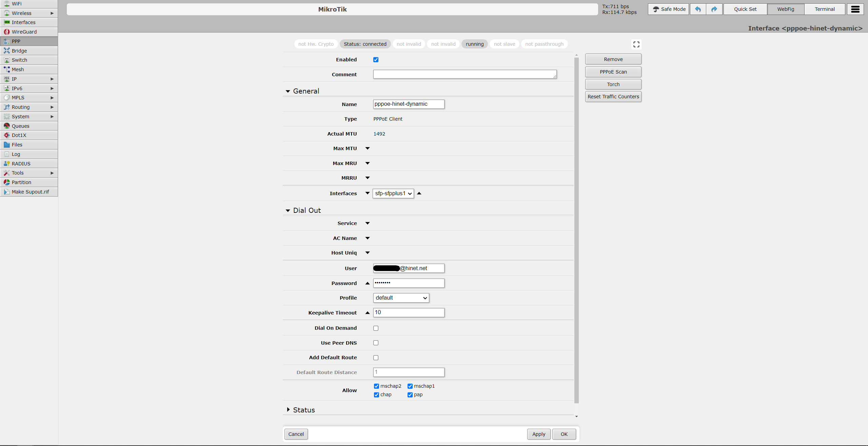868x446 pixels.
Task: Open the Queues sidebar item
Action: [x=20, y=126]
